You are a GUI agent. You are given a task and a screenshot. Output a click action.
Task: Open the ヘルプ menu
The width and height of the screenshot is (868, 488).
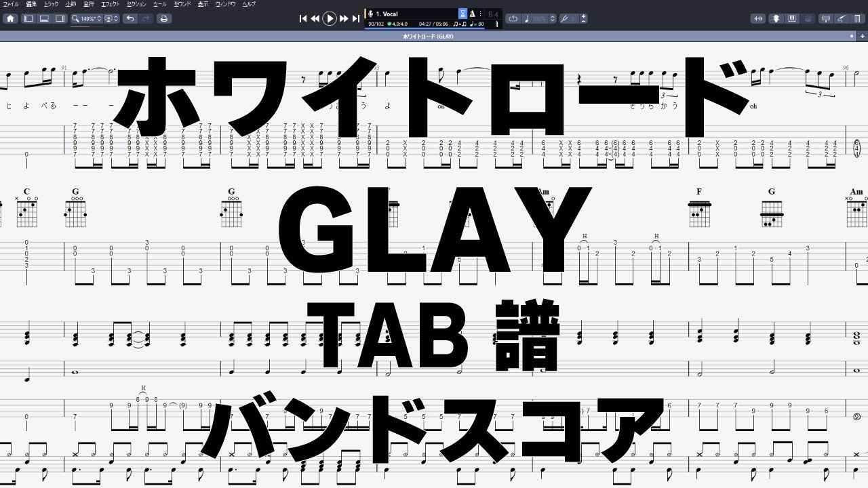(x=250, y=4)
